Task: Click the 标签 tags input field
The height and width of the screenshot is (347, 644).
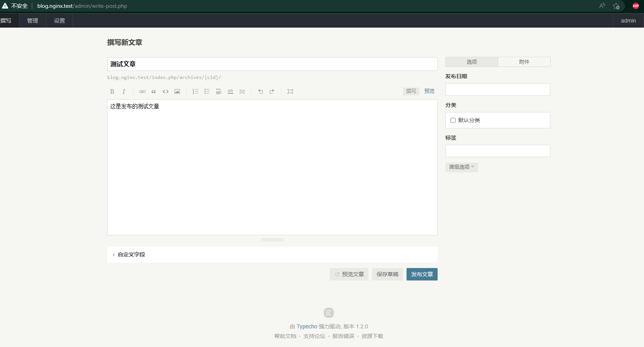Action: point(498,151)
